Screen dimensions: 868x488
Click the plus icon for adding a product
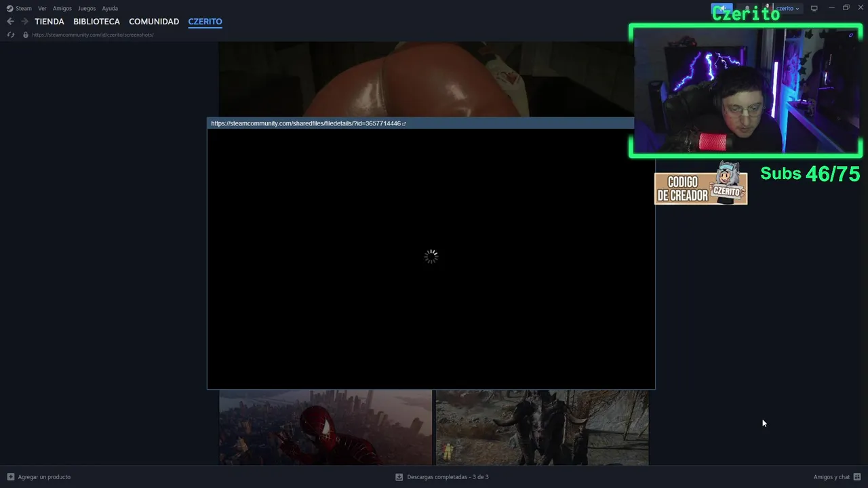(x=10, y=477)
